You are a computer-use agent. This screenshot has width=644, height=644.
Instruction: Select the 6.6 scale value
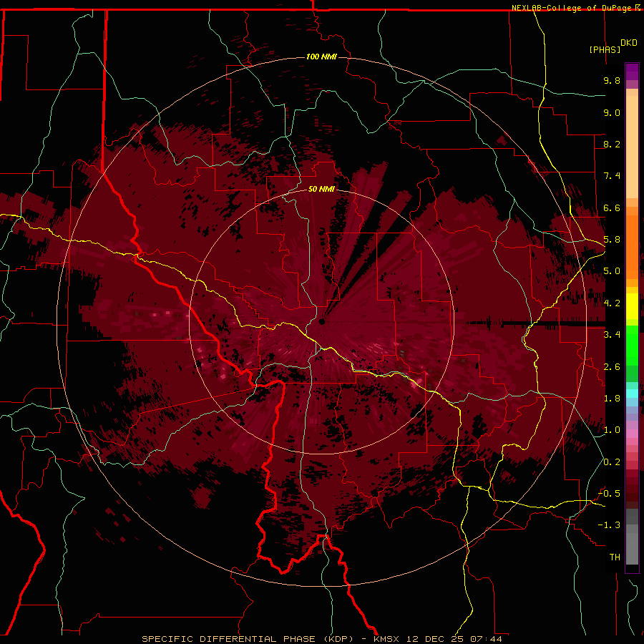[x=612, y=208]
